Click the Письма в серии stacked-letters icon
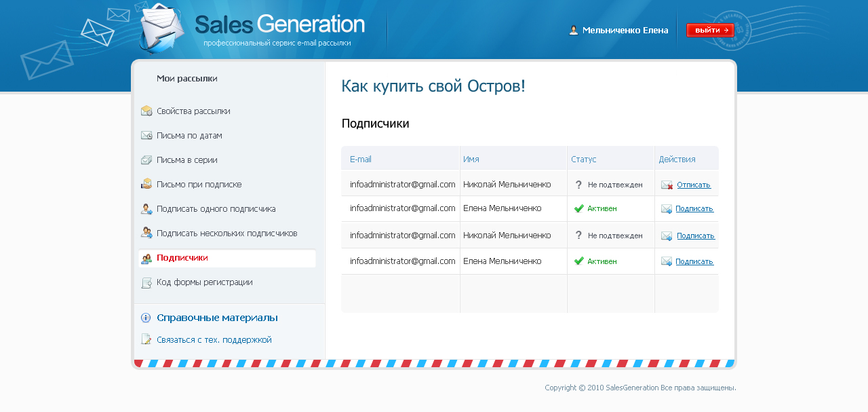Screen dimensions: 868x412 [x=146, y=160]
